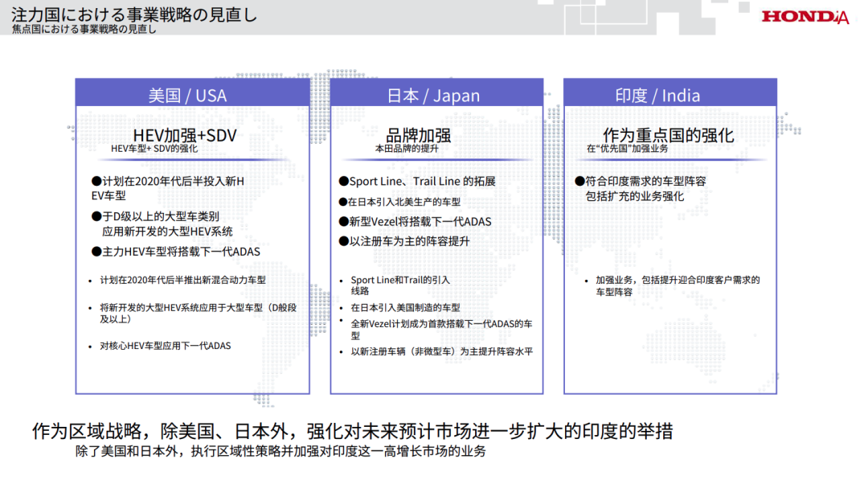Click the 品牌加强 heading
The image size is (868, 484).
(418, 135)
